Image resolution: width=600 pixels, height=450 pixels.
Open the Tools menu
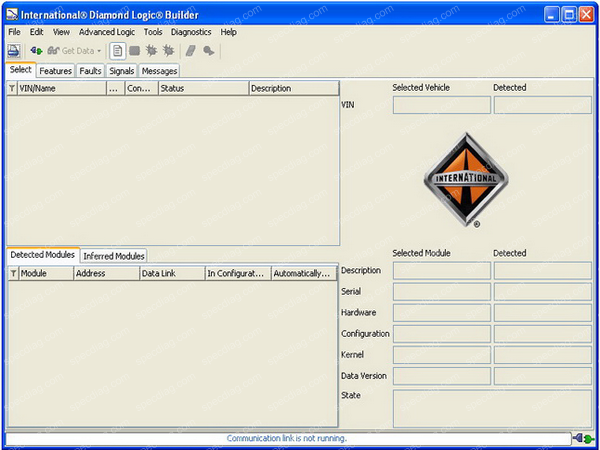pos(152,32)
